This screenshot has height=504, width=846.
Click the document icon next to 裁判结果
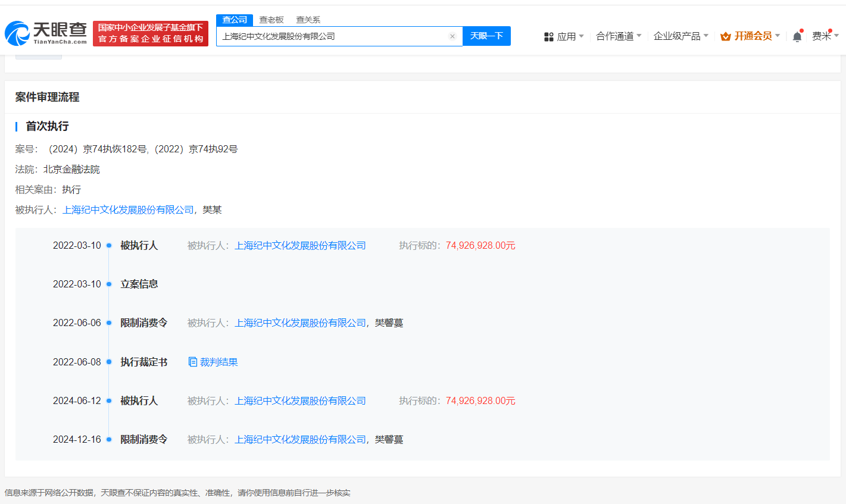coord(193,362)
